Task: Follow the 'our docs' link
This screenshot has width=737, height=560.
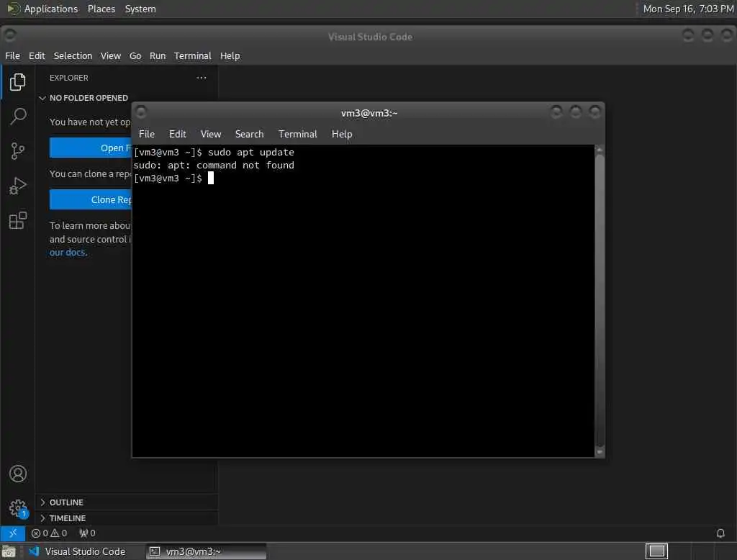Action: click(x=68, y=252)
